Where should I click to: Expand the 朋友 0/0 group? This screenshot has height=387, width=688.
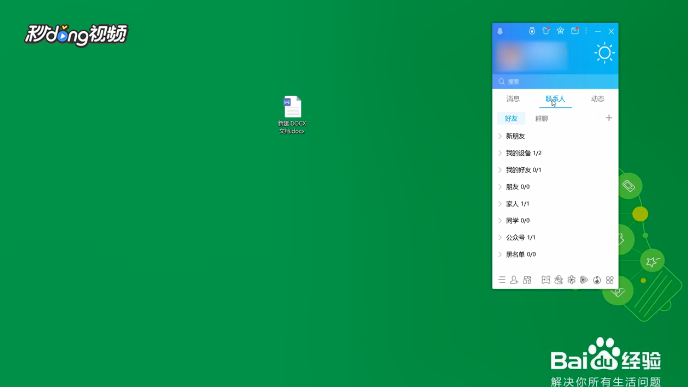tap(555, 187)
